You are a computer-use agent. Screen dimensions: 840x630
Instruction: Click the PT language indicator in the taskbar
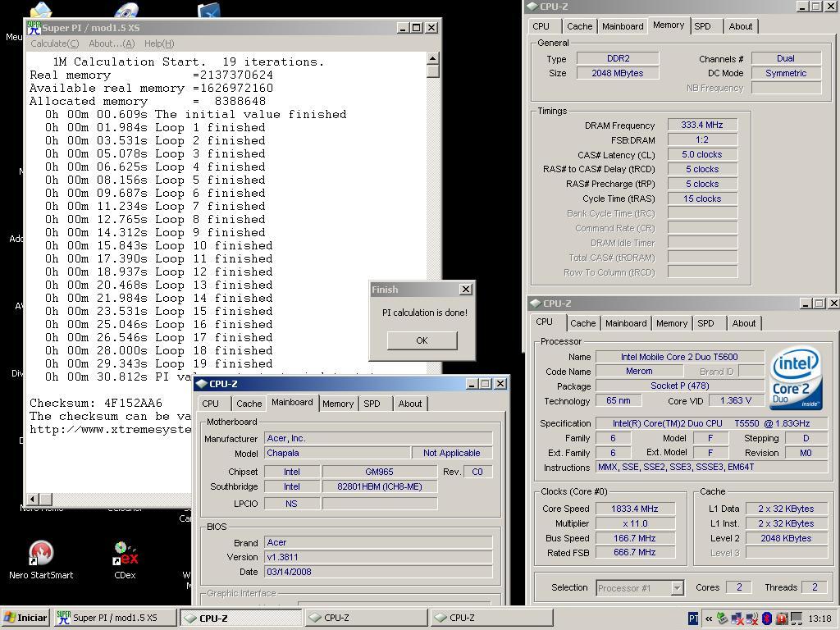point(693,619)
